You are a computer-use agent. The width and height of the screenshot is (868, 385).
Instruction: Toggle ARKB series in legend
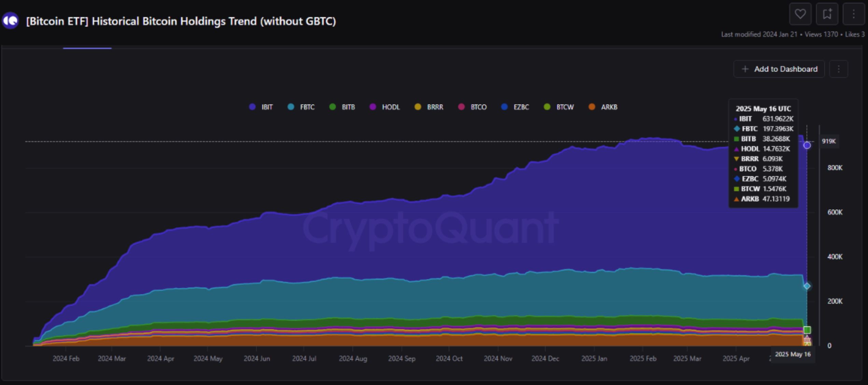point(603,107)
